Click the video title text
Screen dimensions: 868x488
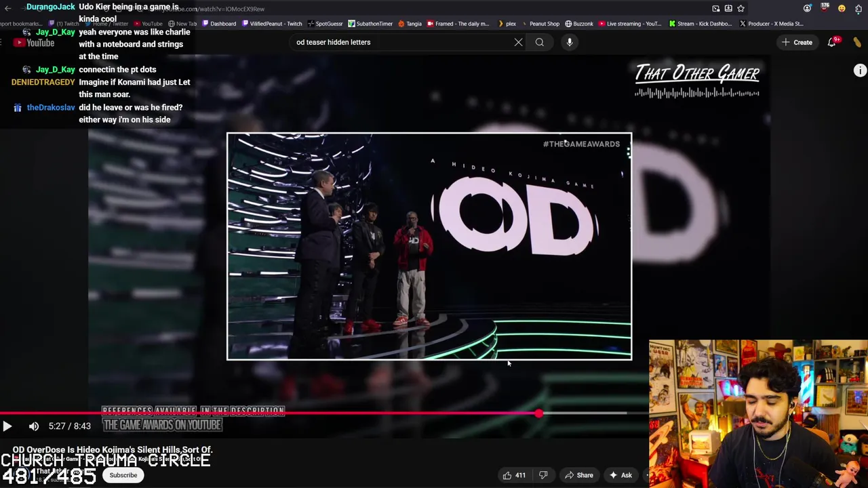(113, 450)
